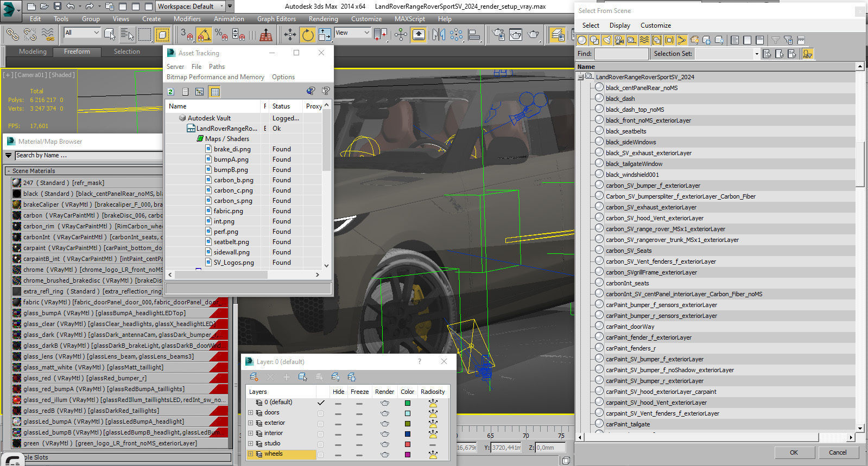This screenshot has height=466, width=868.
Task: Toggle the studio layer current checkbox
Action: point(320,444)
